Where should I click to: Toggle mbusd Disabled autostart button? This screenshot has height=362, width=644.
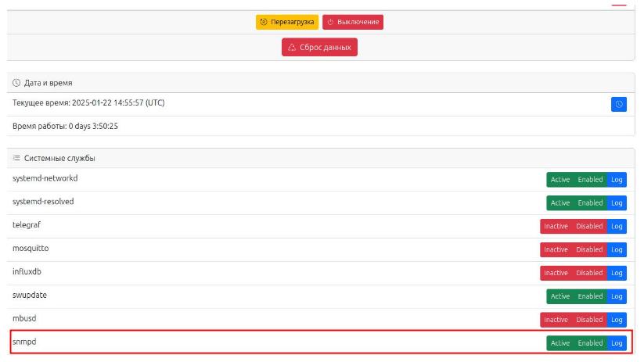(x=589, y=320)
